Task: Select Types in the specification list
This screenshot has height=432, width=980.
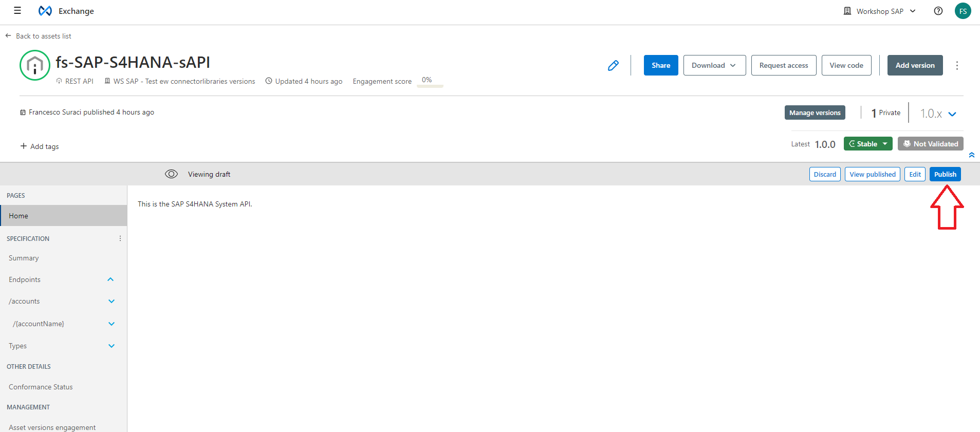Action: (x=17, y=346)
